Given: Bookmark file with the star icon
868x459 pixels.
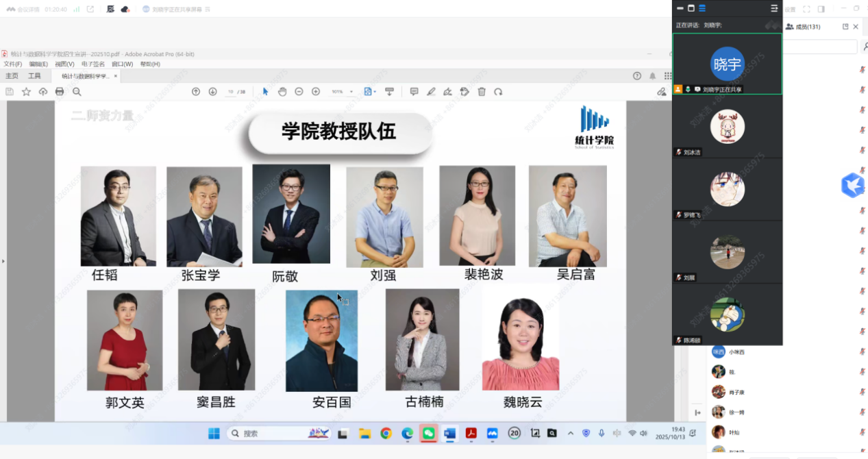Looking at the screenshot, I should click(x=26, y=92).
